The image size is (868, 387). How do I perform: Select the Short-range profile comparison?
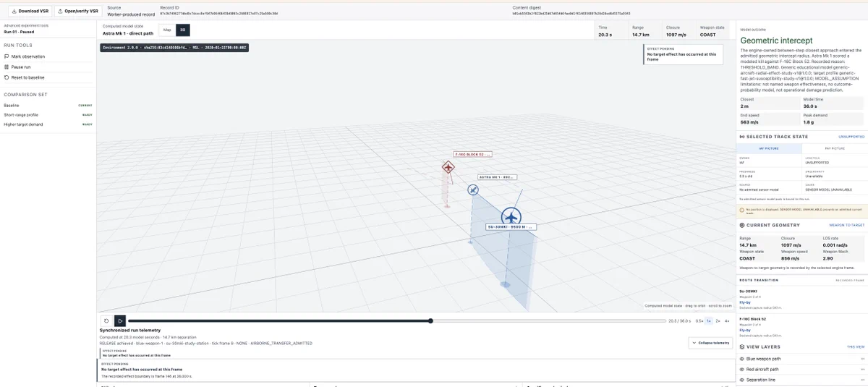click(x=48, y=115)
